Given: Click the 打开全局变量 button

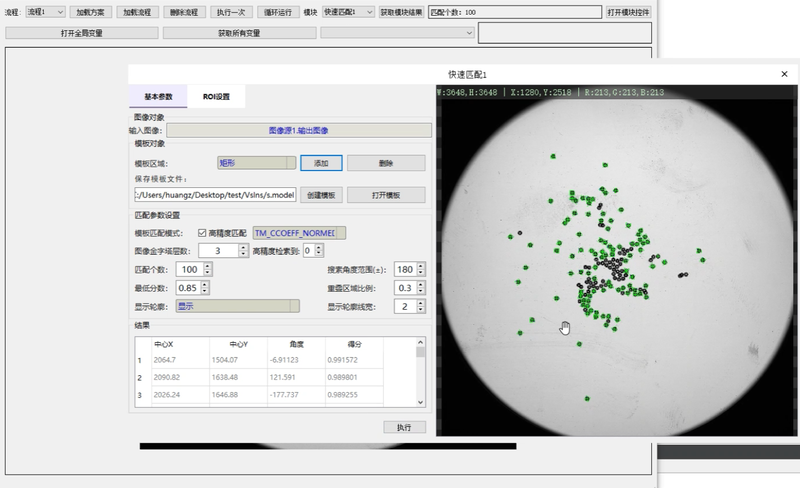Looking at the screenshot, I should click(x=80, y=33).
